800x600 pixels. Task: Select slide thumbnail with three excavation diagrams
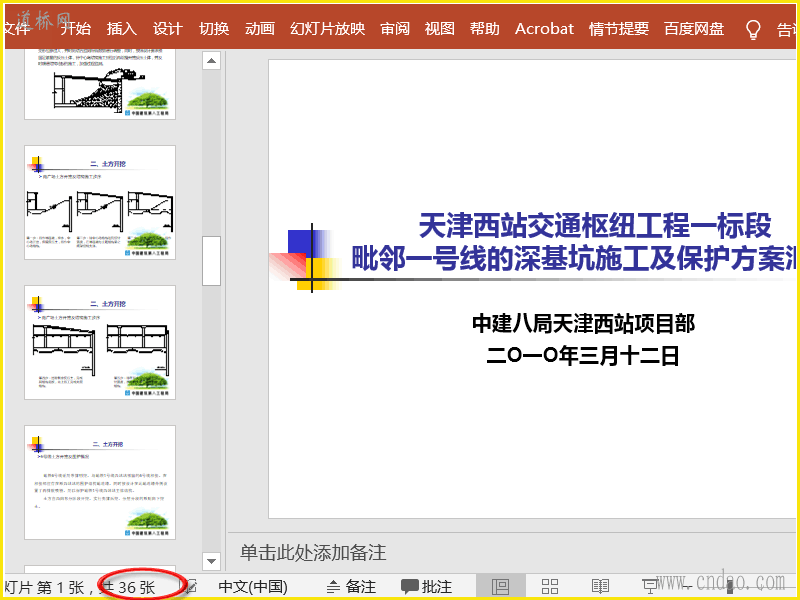[100, 203]
